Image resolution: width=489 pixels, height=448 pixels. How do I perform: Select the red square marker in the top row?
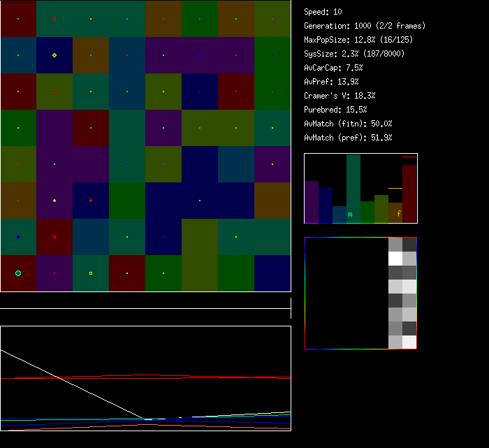54,19
